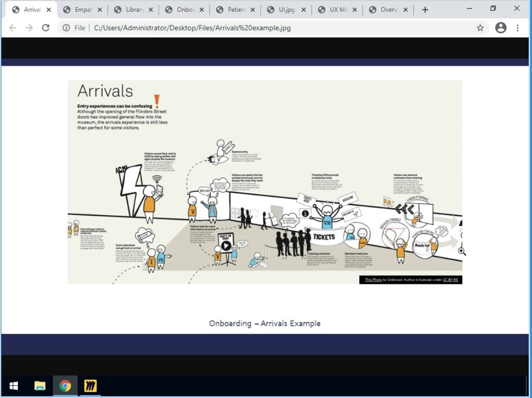Switch to the Library tab
This screenshot has height=398, width=532.
135,9
